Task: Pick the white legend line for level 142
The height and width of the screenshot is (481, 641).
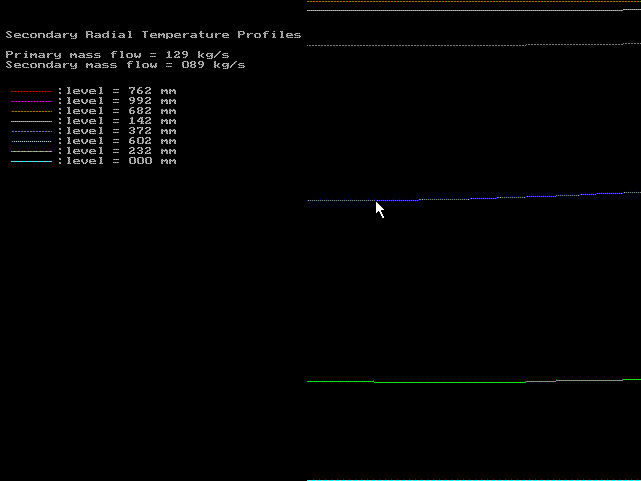Action: tap(31, 121)
